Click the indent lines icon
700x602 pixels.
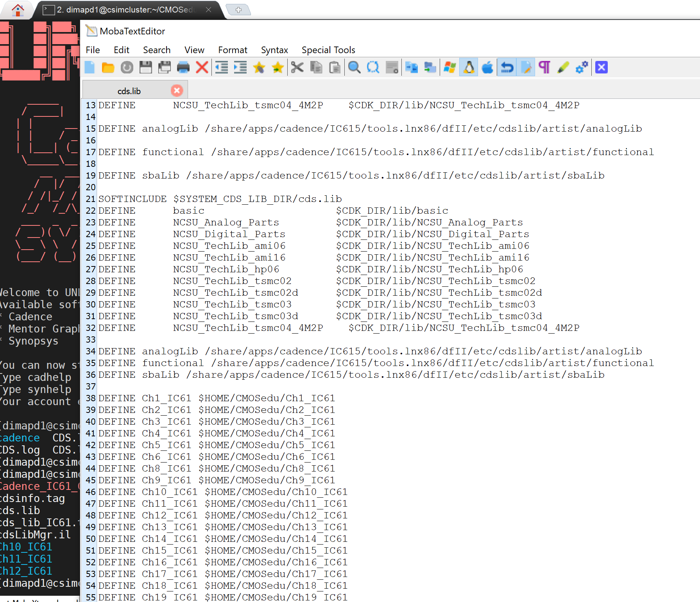(240, 68)
